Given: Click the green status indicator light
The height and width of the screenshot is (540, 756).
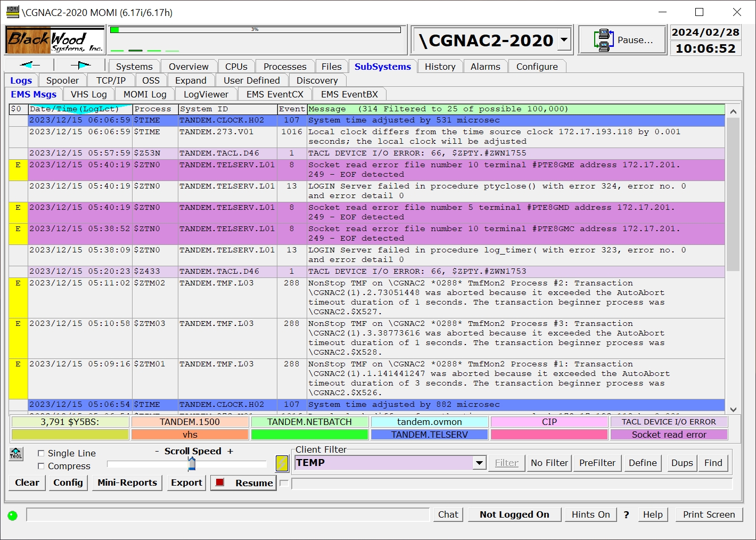Looking at the screenshot, I should (13, 516).
